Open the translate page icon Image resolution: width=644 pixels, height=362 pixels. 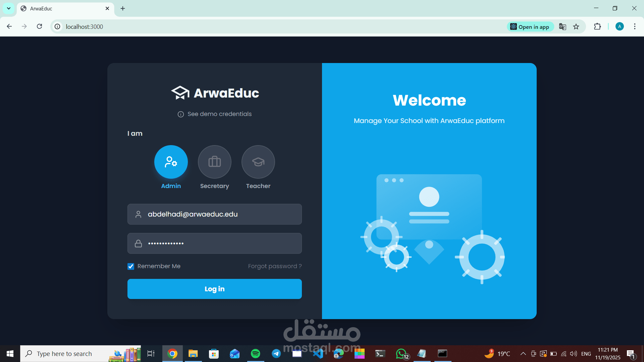[x=562, y=27]
